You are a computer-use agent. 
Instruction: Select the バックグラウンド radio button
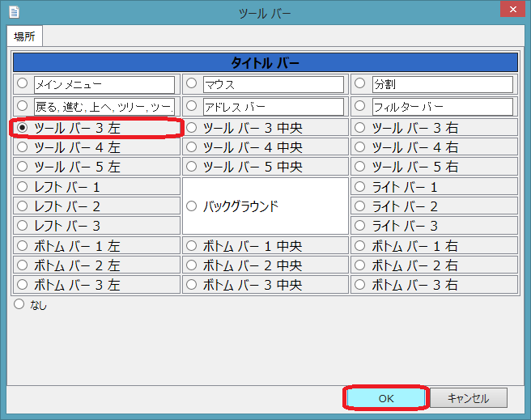tap(192, 206)
